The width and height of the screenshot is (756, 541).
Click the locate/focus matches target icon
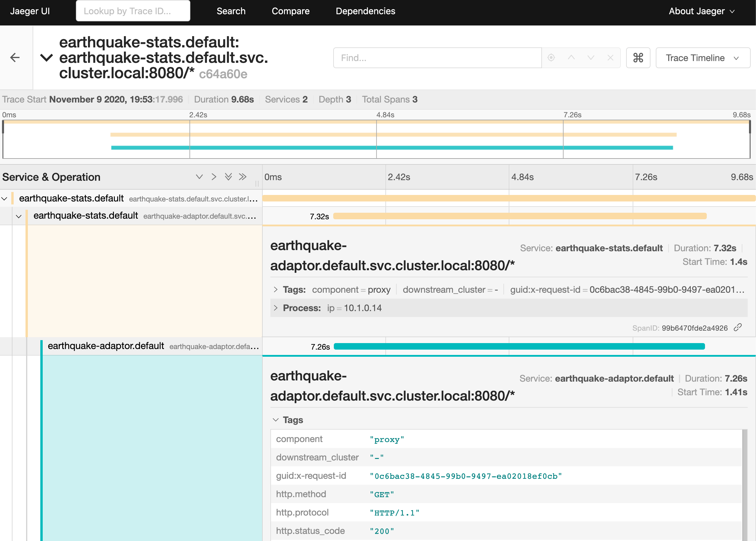(x=551, y=58)
